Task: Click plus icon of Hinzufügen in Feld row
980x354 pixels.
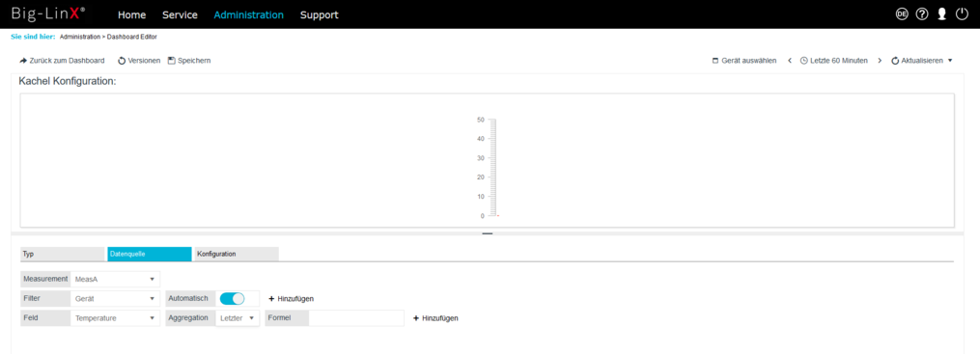Action: (416, 317)
